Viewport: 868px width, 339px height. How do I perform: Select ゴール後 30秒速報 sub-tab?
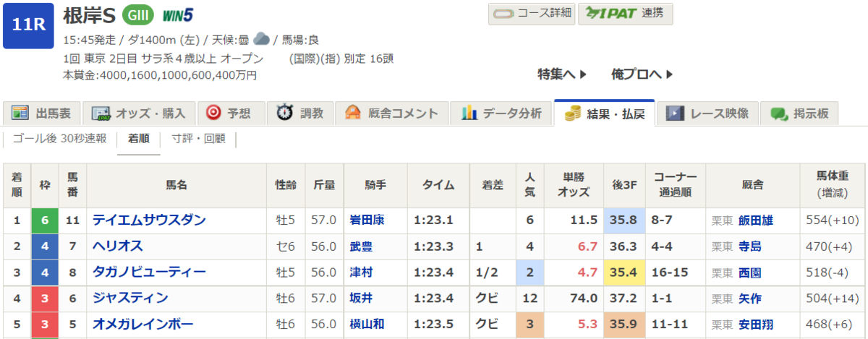click(x=59, y=139)
